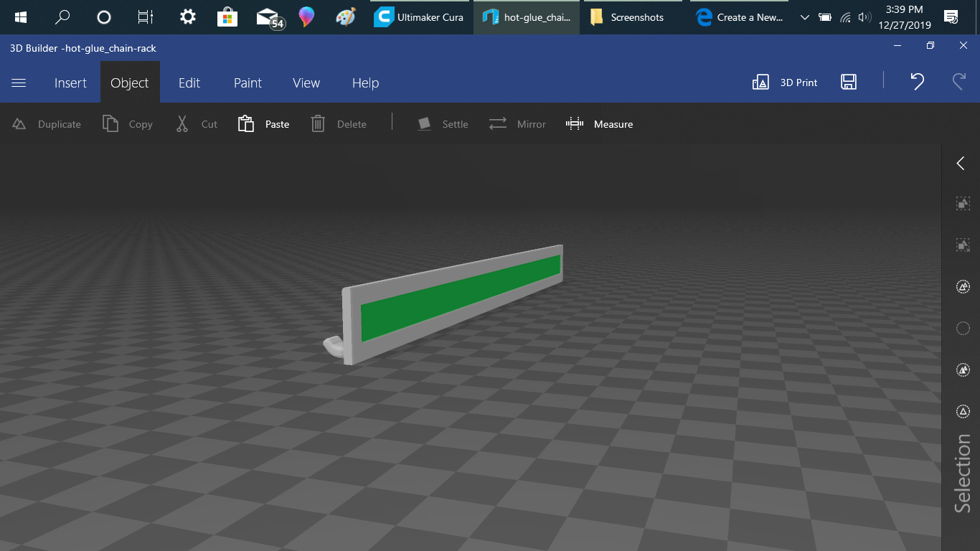Image resolution: width=980 pixels, height=551 pixels.
Task: Open the 3D Builder hamburger menu
Action: 19,83
